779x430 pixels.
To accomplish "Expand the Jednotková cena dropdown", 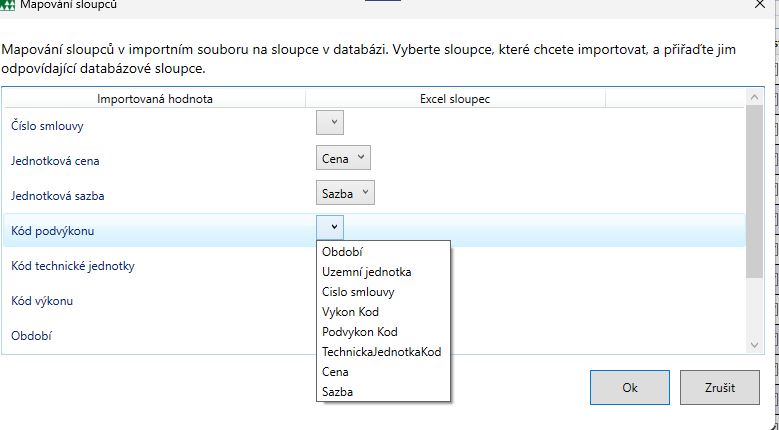I will (x=344, y=157).
